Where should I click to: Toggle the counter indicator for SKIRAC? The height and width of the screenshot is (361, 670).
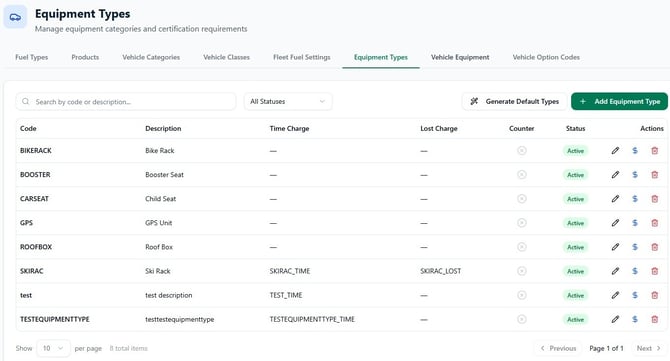522,271
